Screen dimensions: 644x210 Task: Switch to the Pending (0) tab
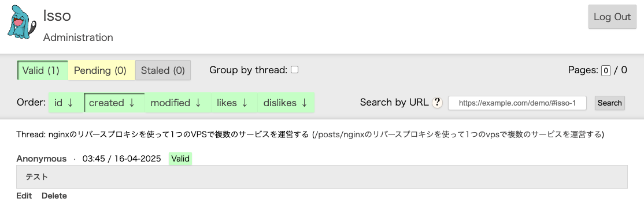coord(101,70)
